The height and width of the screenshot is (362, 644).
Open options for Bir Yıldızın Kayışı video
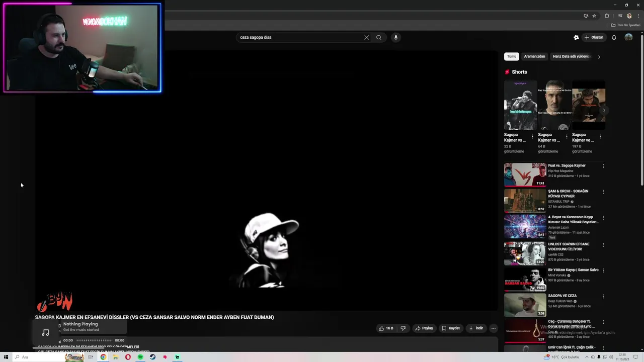click(x=603, y=270)
